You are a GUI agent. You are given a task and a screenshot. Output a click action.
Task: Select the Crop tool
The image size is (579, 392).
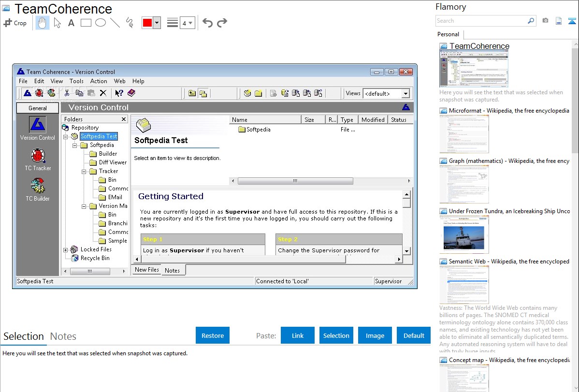(x=15, y=23)
